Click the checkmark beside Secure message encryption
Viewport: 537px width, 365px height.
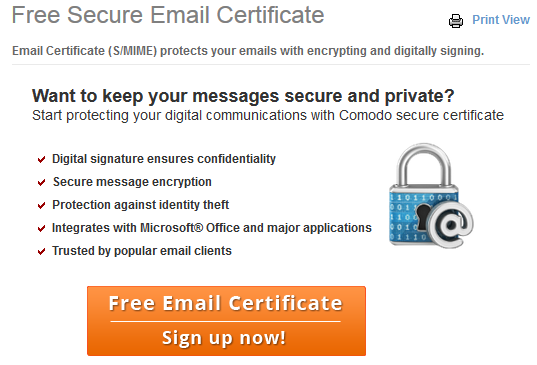click(41, 182)
